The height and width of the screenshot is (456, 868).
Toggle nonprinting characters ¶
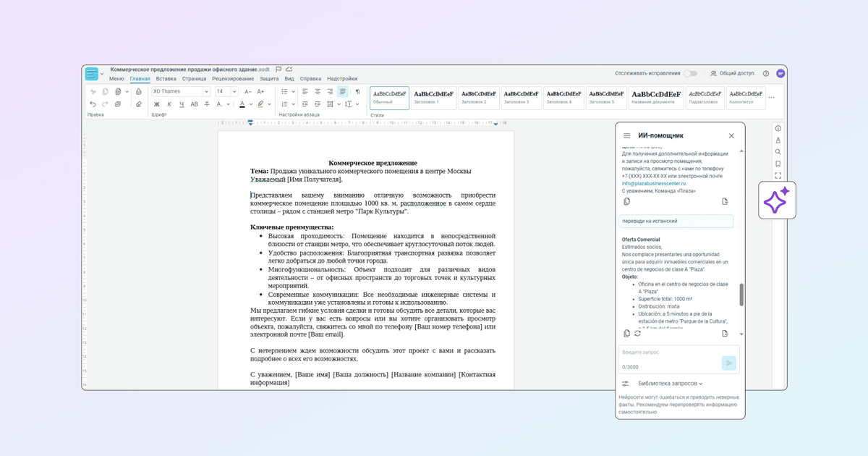[x=357, y=92]
